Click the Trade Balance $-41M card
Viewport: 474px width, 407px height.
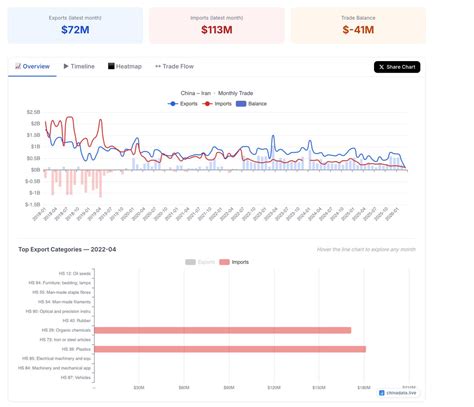[x=358, y=25]
